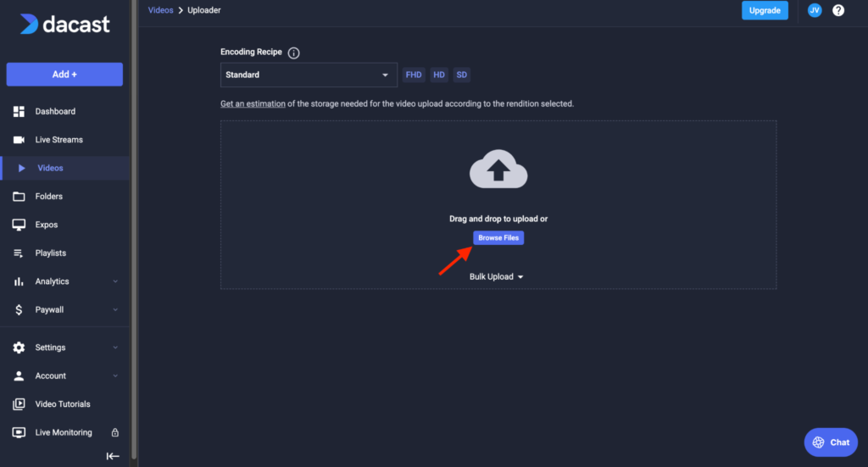
Task: Click the Playlists icon in sidebar
Action: (x=19, y=253)
